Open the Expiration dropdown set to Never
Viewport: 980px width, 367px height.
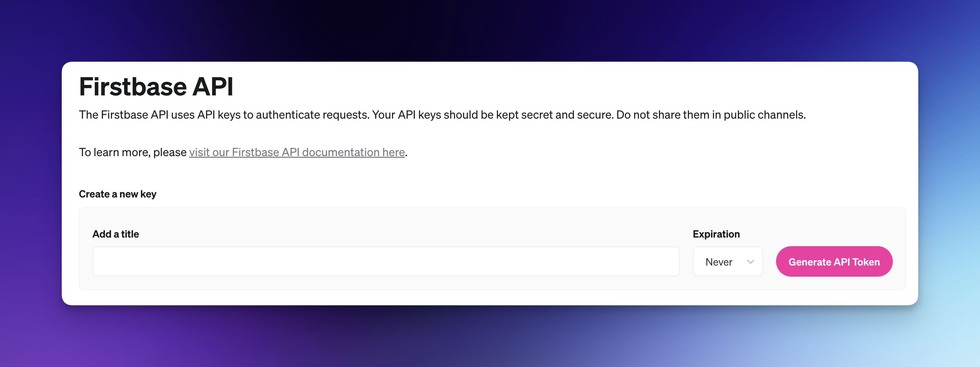tap(727, 262)
